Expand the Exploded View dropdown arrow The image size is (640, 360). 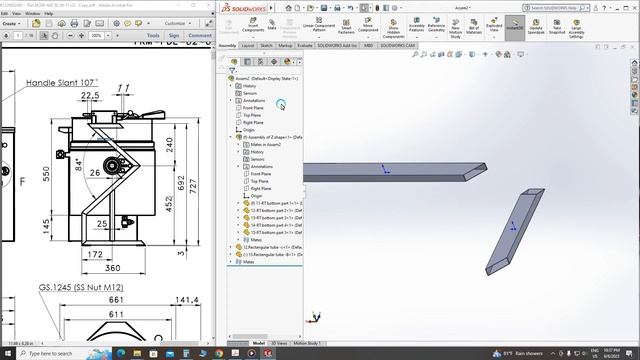click(x=494, y=37)
